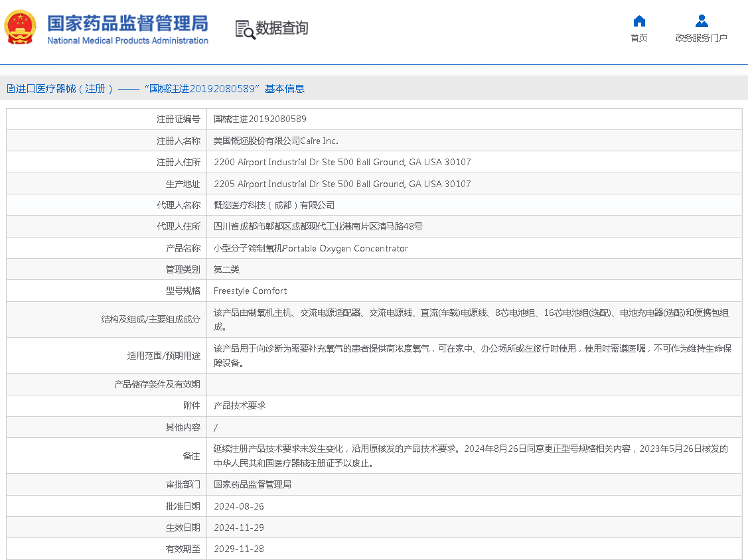Click the agent name 慨迩医疗科技（成都）有限公司
The height and width of the screenshot is (560, 748).
pos(274,205)
